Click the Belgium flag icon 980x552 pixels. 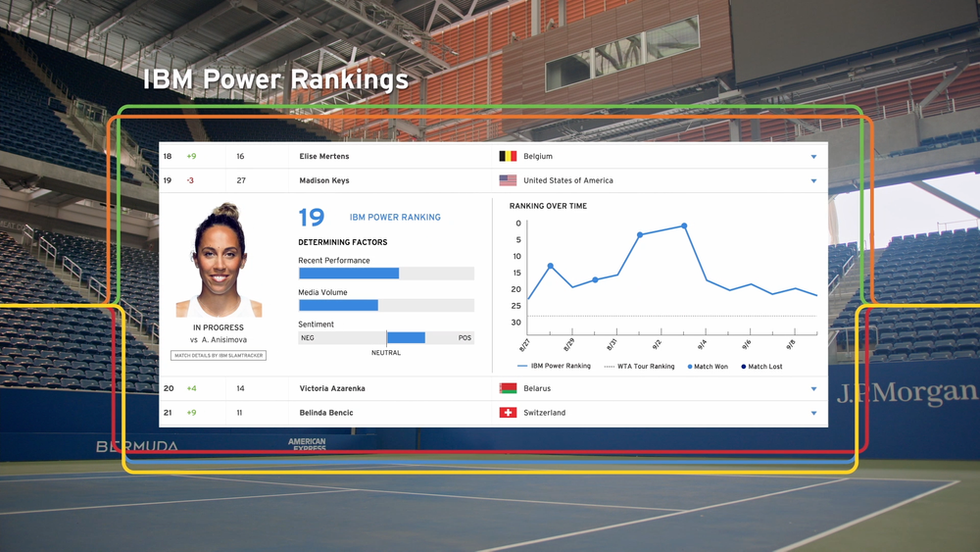(508, 156)
